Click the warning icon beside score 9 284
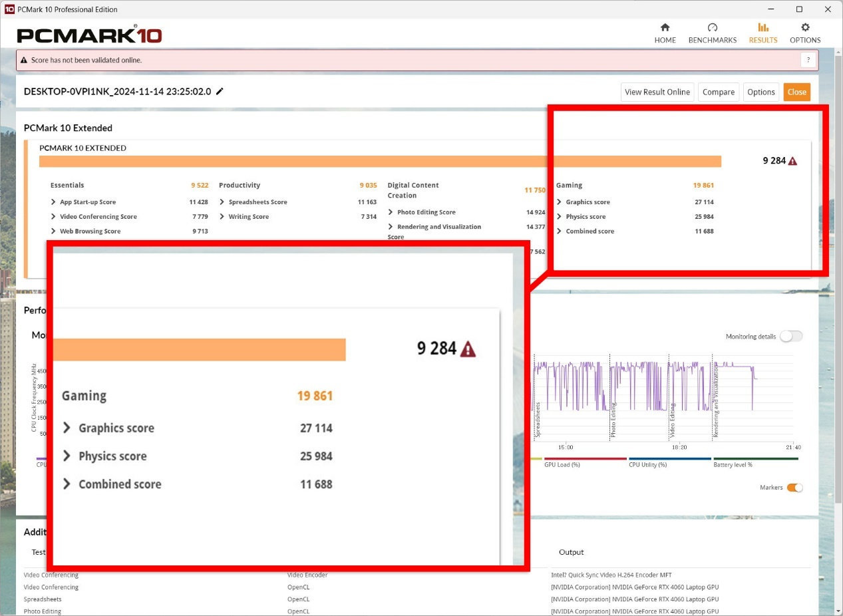Screen dimensions: 843x616 [x=792, y=161]
